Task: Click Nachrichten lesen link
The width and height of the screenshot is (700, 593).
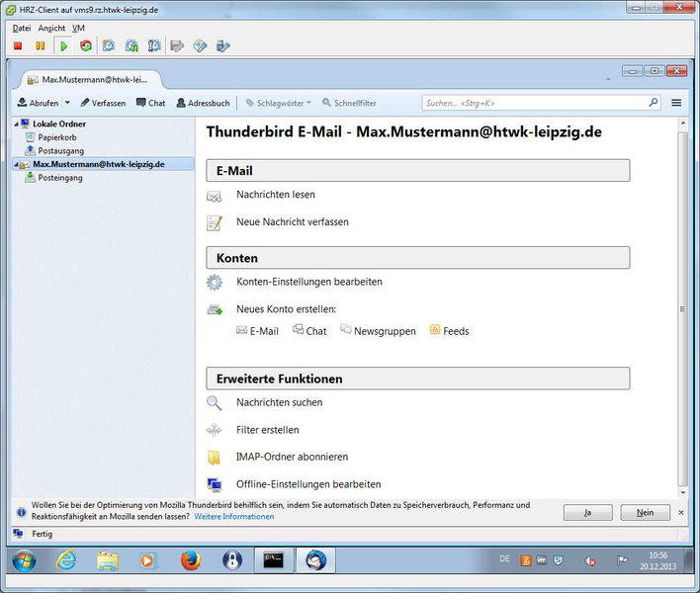Action: [276, 195]
